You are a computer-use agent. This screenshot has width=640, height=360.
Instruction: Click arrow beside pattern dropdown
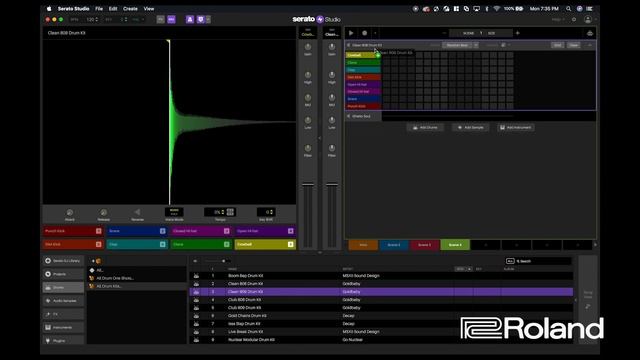[476, 45]
